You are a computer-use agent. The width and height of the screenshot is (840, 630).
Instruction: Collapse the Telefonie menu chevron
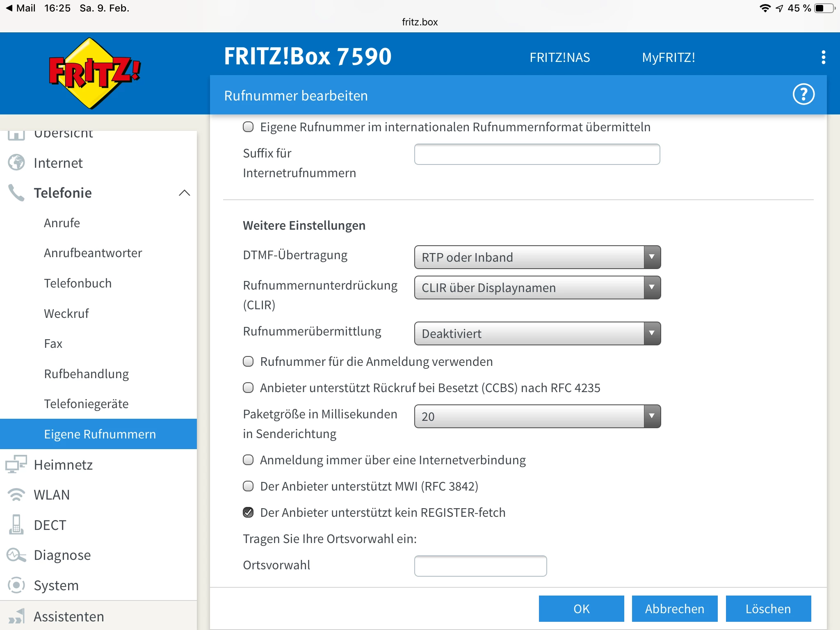pos(185,193)
